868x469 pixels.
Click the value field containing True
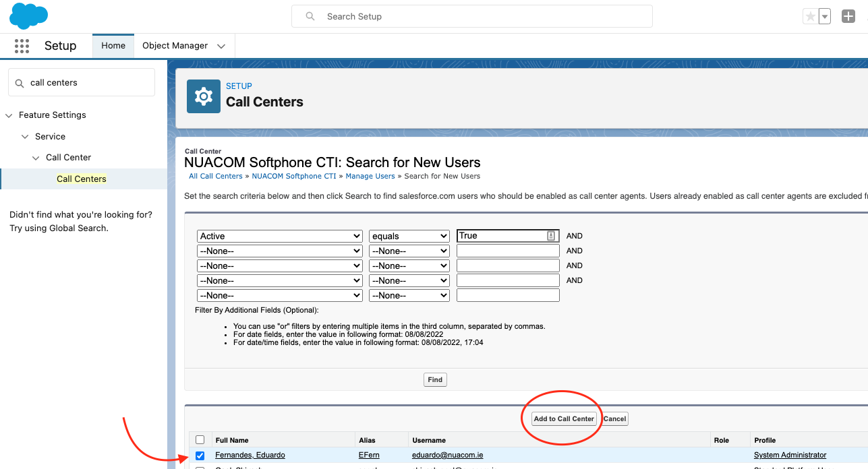pyautogui.click(x=508, y=236)
